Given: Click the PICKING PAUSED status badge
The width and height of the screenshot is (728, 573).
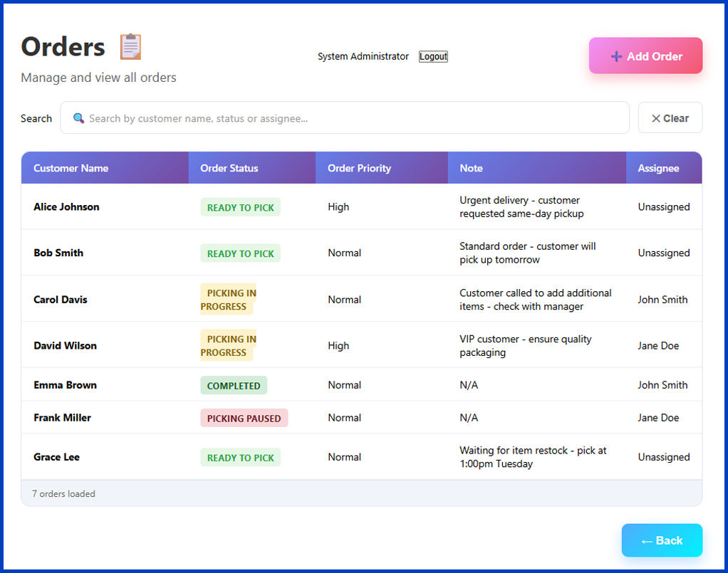Looking at the screenshot, I should (244, 418).
